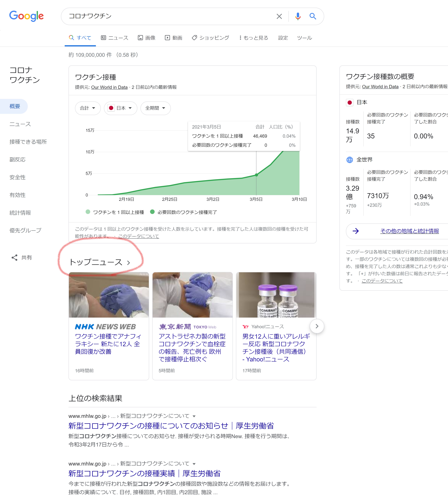Click the next arrow on news carousel
The width and height of the screenshot is (448, 500).
[x=317, y=326]
